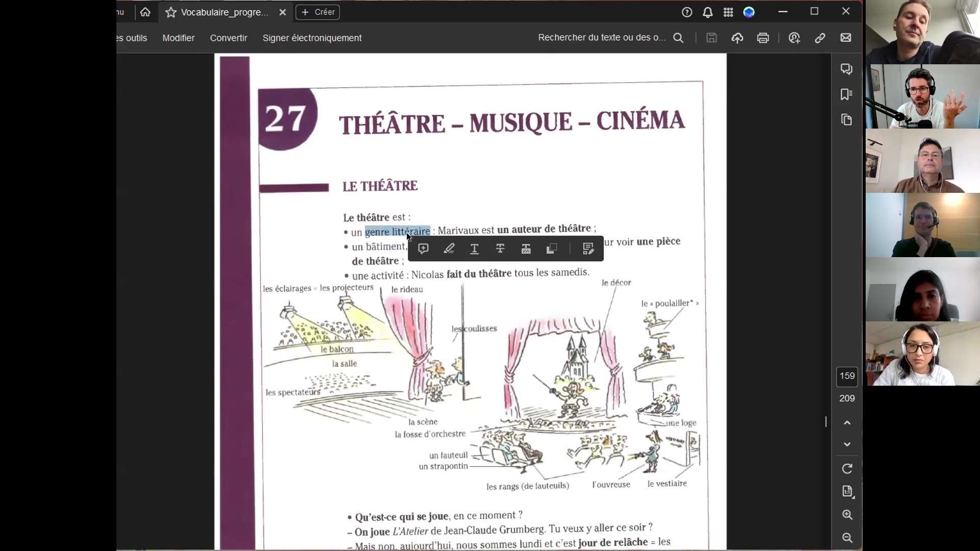Click the label les coulisses

pos(474,329)
